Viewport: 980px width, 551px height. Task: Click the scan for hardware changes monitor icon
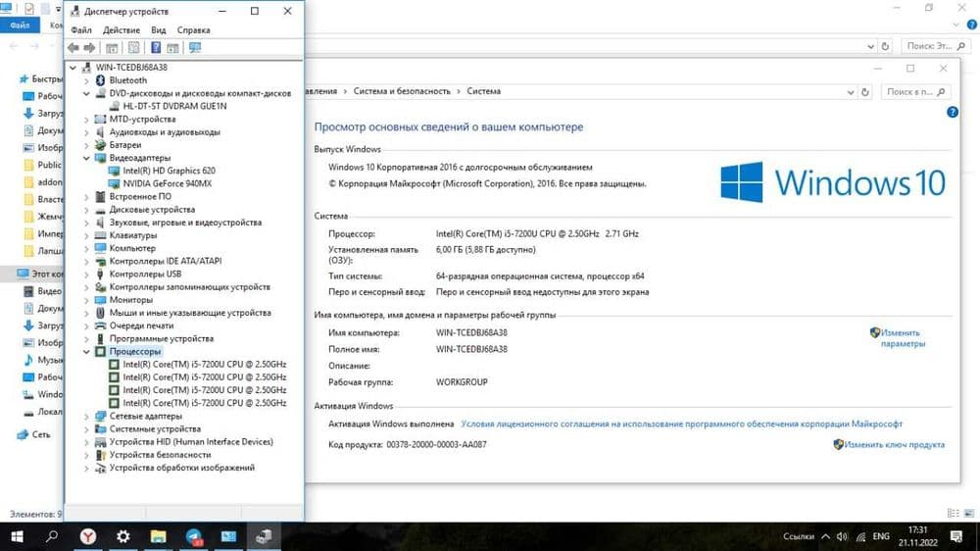[x=195, y=47]
